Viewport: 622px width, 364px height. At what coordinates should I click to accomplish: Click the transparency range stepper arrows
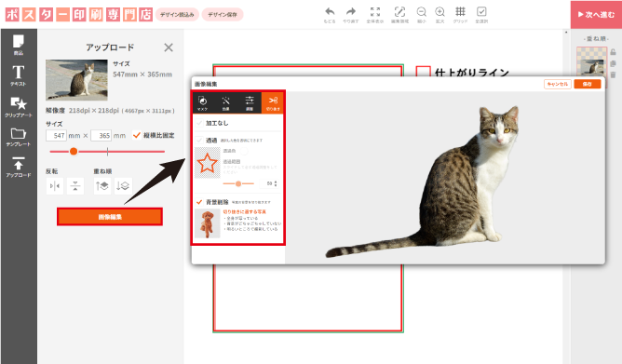[276, 183]
